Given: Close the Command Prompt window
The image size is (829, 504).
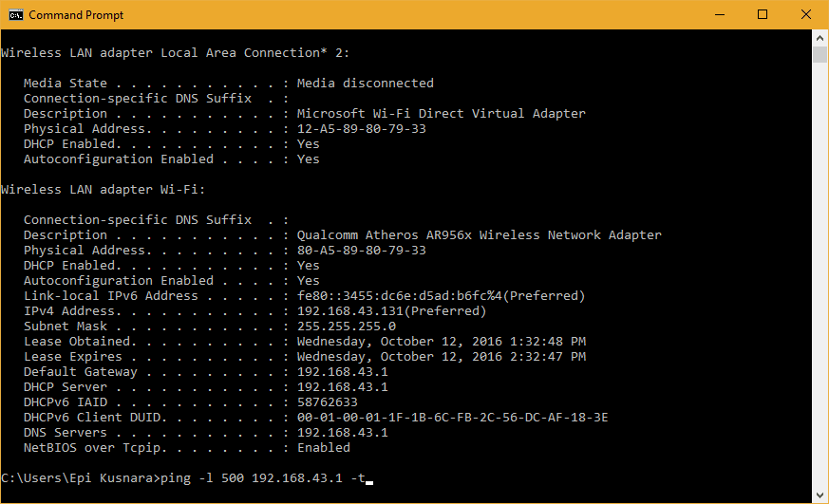Looking at the screenshot, I should pos(806,15).
